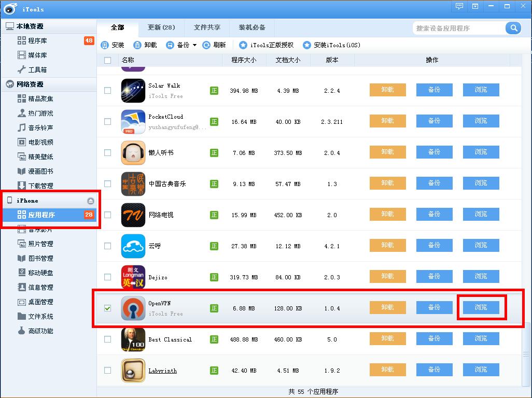Open the 装机必备 tab
Screen dimensions: 532x398
tap(252, 27)
